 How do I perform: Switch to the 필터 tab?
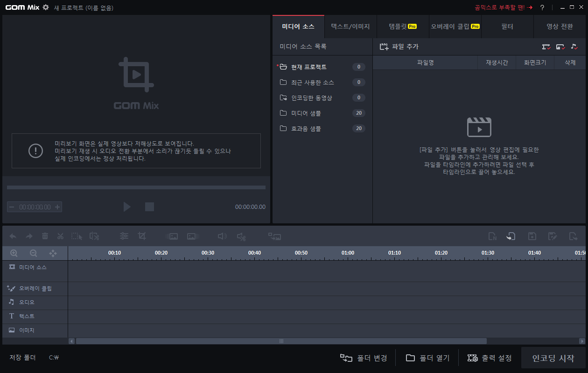click(507, 27)
